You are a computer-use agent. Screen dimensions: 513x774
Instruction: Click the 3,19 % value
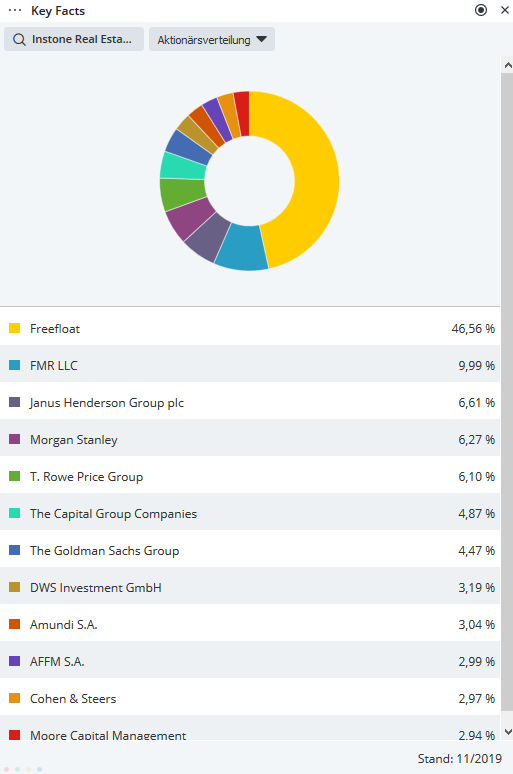[476, 588]
